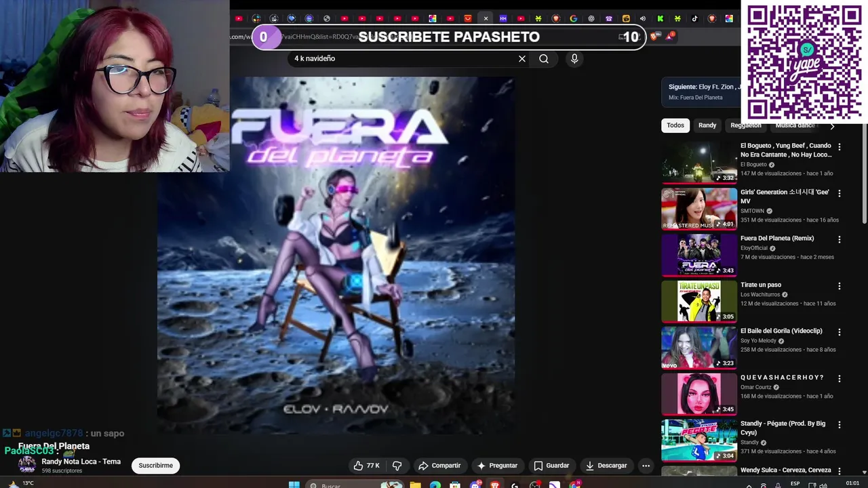Open options menu for Omar Courtz video
Image resolution: width=868 pixels, height=488 pixels.
point(840,378)
